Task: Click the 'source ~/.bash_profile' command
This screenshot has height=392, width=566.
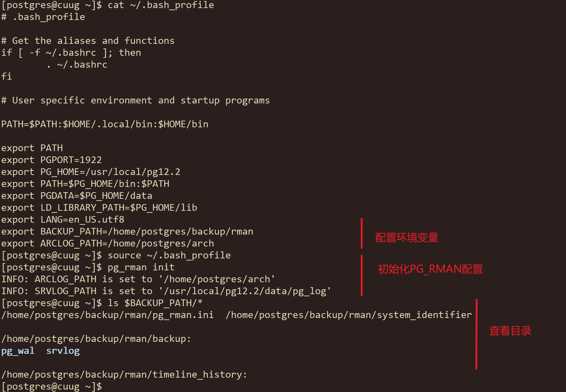Action: point(169,255)
